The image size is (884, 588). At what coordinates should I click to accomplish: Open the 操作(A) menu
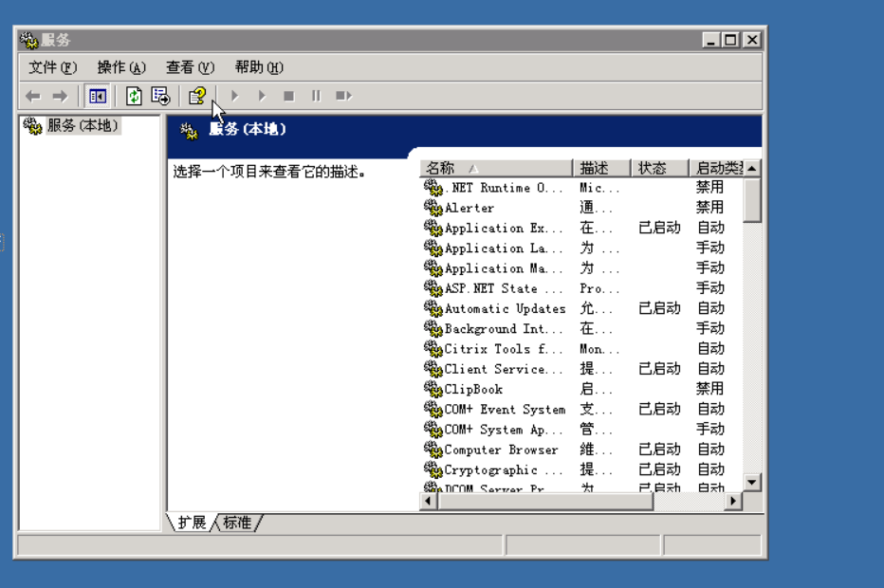(121, 67)
